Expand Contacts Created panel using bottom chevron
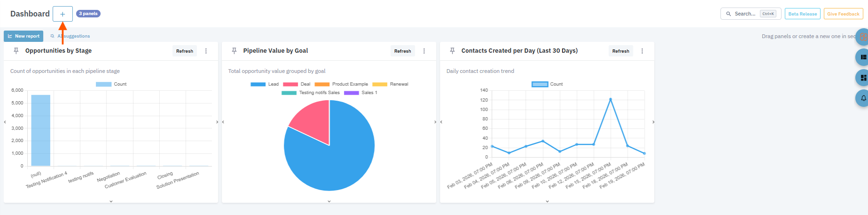This screenshot has height=215, width=868. (547, 201)
